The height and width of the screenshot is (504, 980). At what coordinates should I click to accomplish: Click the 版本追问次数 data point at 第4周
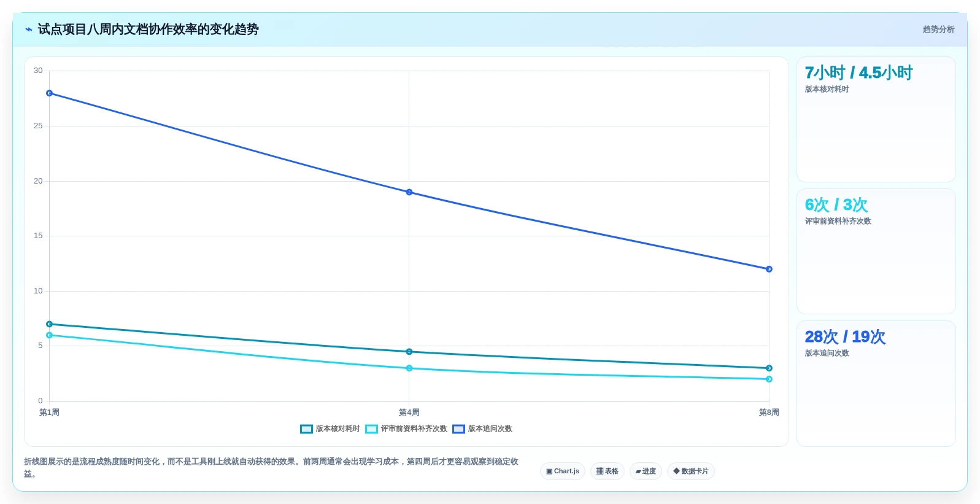pos(409,192)
